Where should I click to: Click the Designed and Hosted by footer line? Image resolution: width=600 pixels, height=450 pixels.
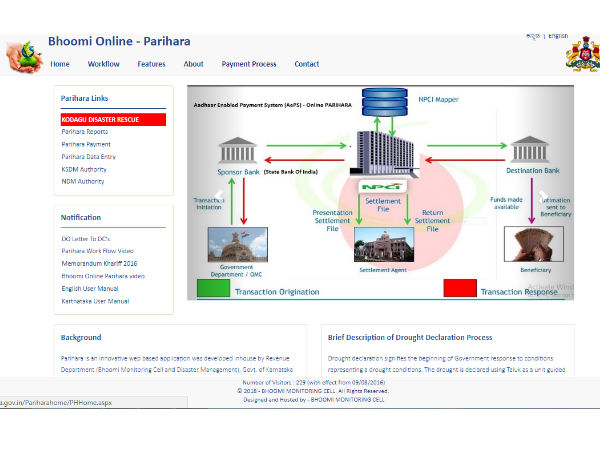coord(314,399)
